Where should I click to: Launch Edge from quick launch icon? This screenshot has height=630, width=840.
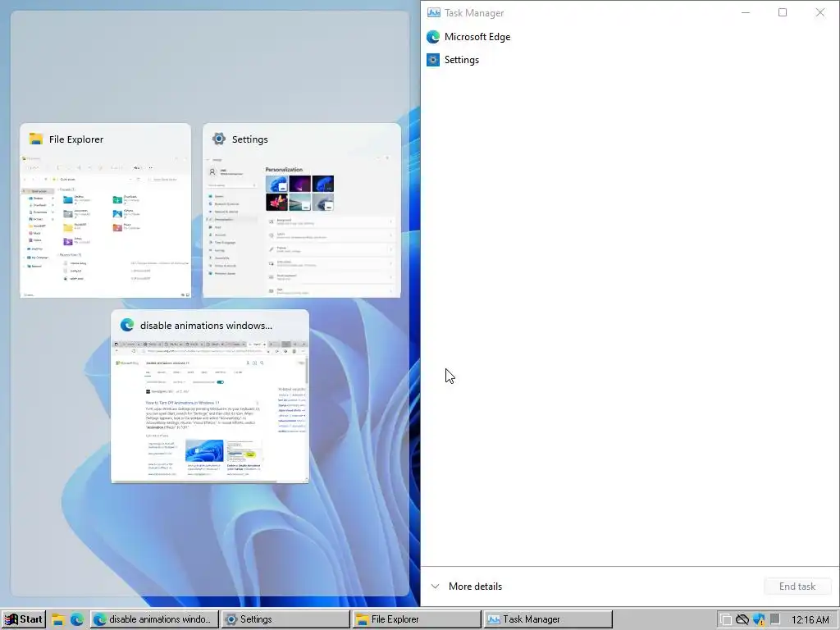77,620
